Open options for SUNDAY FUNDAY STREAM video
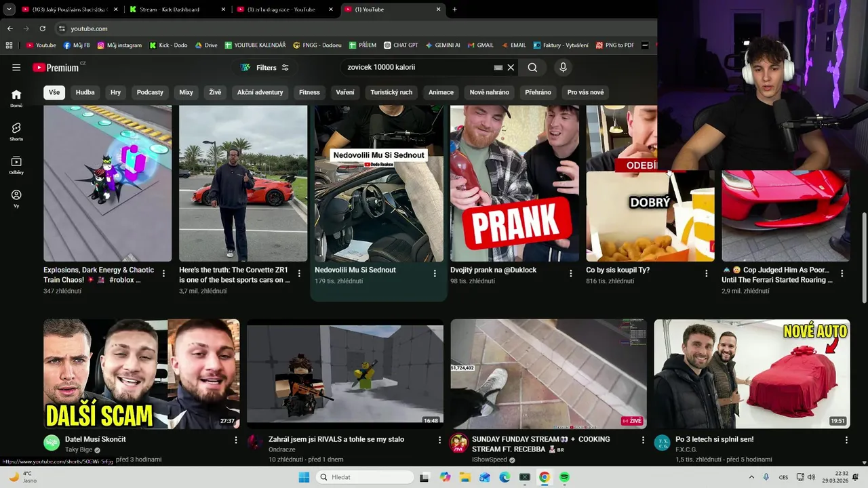The width and height of the screenshot is (868, 488). pos(643,440)
